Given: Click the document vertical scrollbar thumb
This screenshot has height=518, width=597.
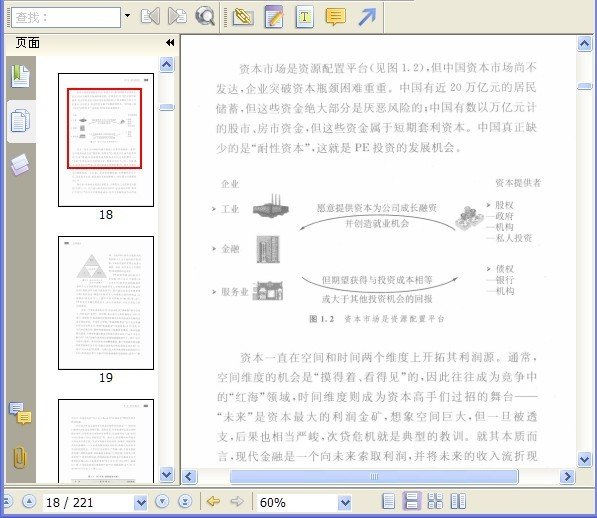Looking at the screenshot, I should (584, 86).
